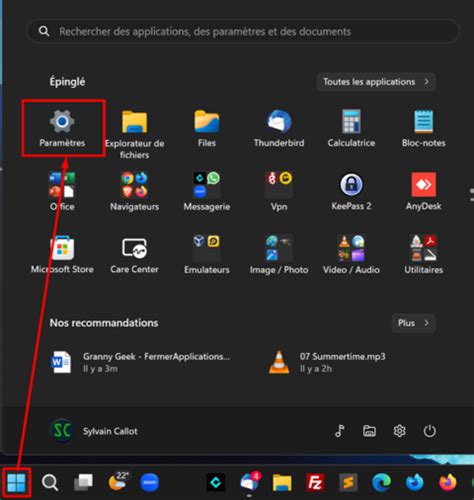Open the Emulateurs folder group

point(207,255)
